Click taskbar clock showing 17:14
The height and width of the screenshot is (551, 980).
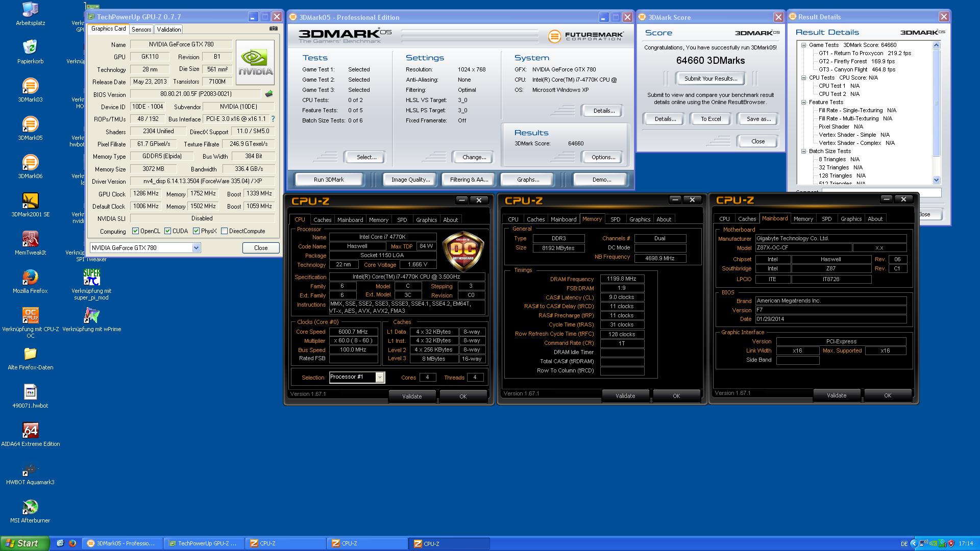click(966, 543)
